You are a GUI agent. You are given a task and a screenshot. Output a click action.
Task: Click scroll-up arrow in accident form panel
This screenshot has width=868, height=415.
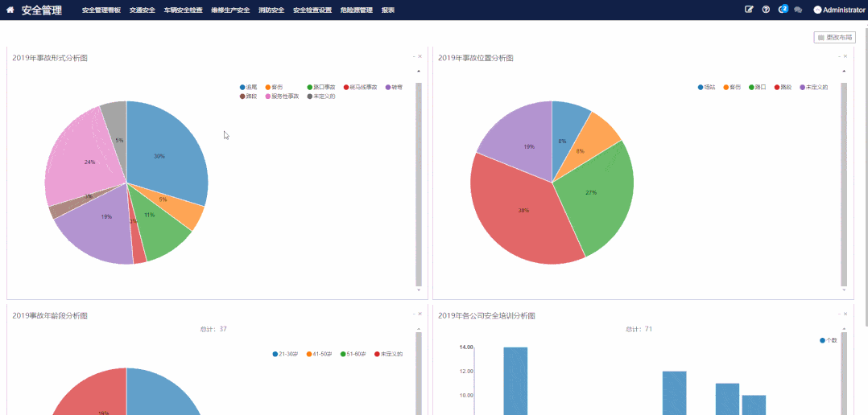[x=419, y=72]
